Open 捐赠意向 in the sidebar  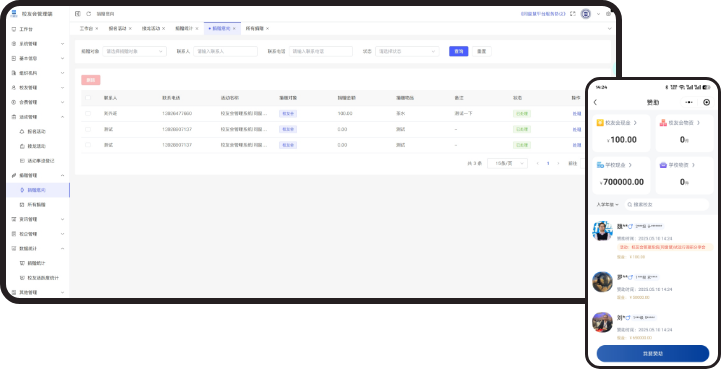[38, 190]
